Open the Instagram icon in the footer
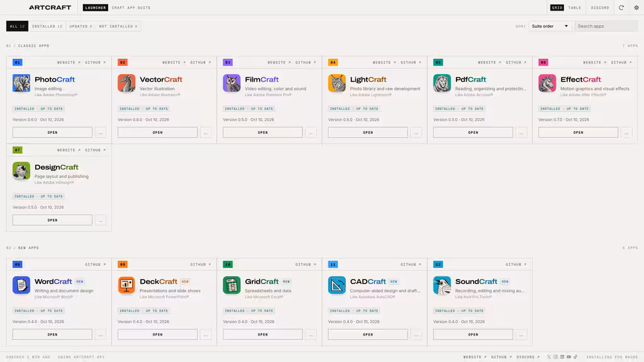The image size is (644, 362). pyautogui.click(x=556, y=357)
